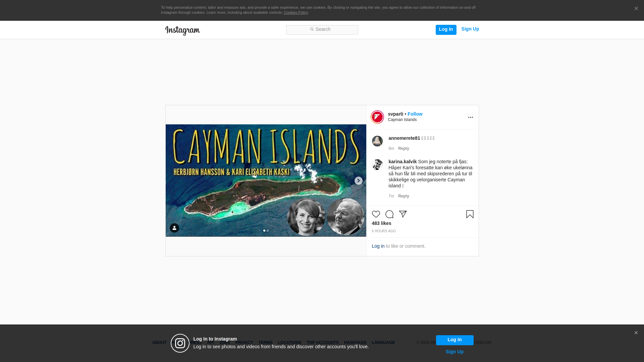
Task: Click into the Search field
Action: (322, 30)
